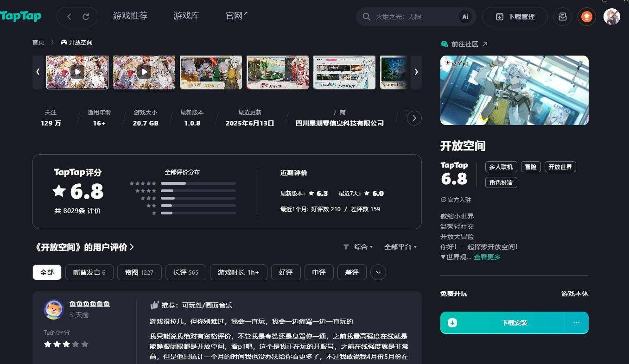Enable the 差评 review filter
This screenshot has height=364, width=629.
pos(352,272)
